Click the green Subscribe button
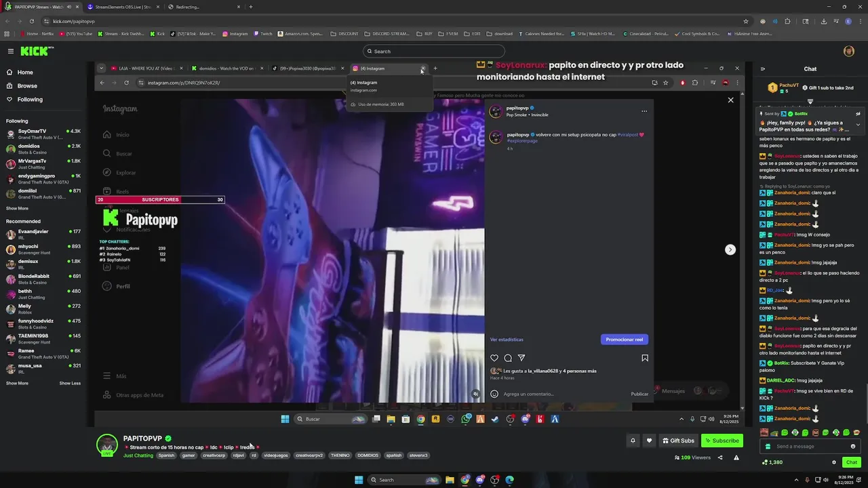The width and height of the screenshot is (868, 488). [722, 441]
